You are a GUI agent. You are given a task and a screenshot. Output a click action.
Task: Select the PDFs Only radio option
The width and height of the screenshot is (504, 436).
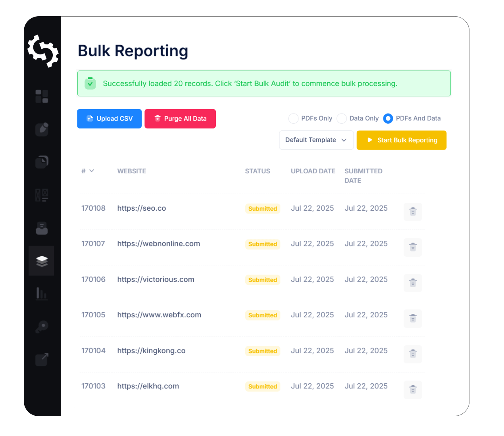pyautogui.click(x=293, y=119)
